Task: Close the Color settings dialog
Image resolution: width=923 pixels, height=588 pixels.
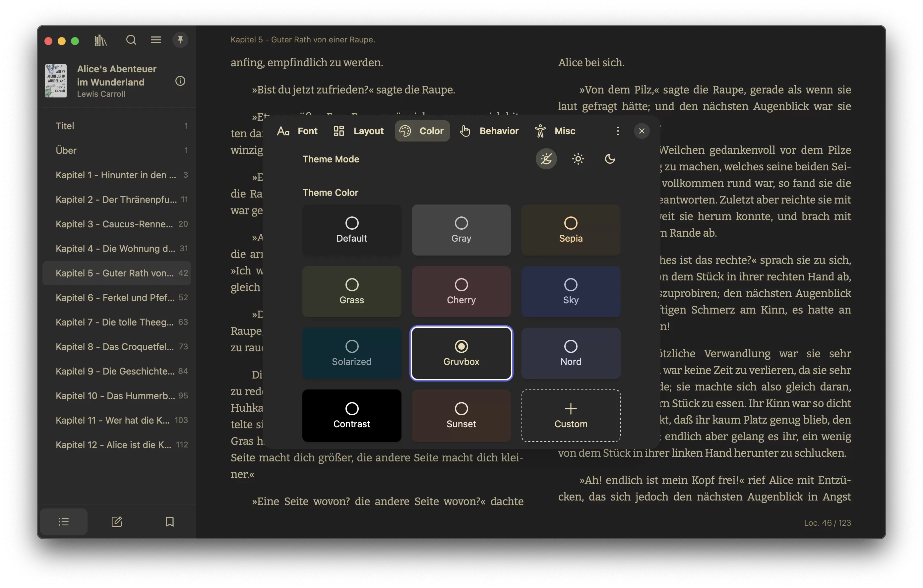Action: click(642, 131)
